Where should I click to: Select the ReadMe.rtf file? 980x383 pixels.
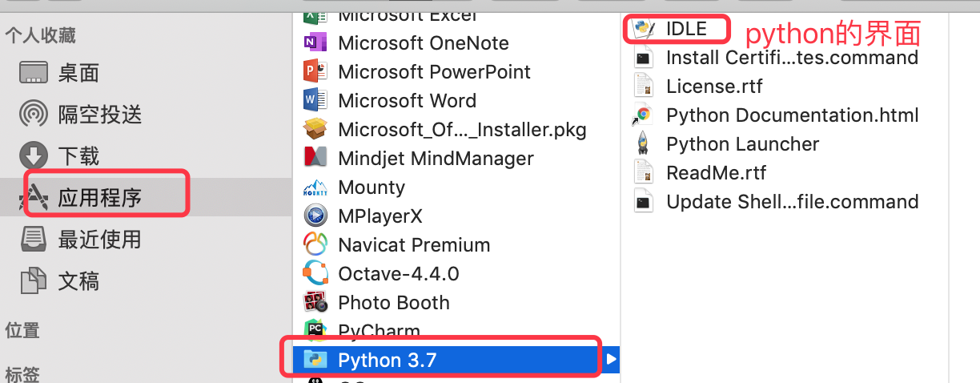pyautogui.click(x=717, y=173)
